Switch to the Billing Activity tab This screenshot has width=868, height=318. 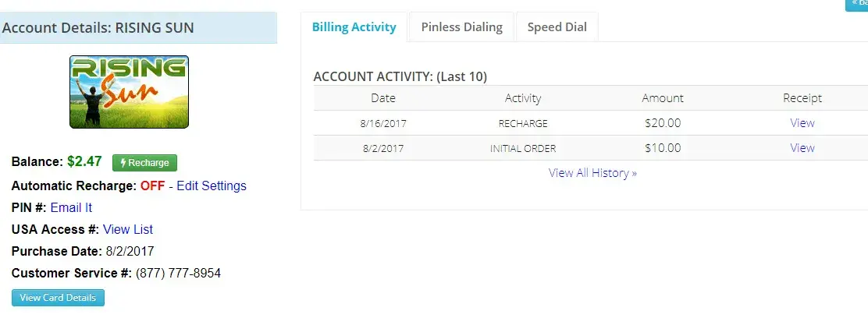click(x=354, y=27)
